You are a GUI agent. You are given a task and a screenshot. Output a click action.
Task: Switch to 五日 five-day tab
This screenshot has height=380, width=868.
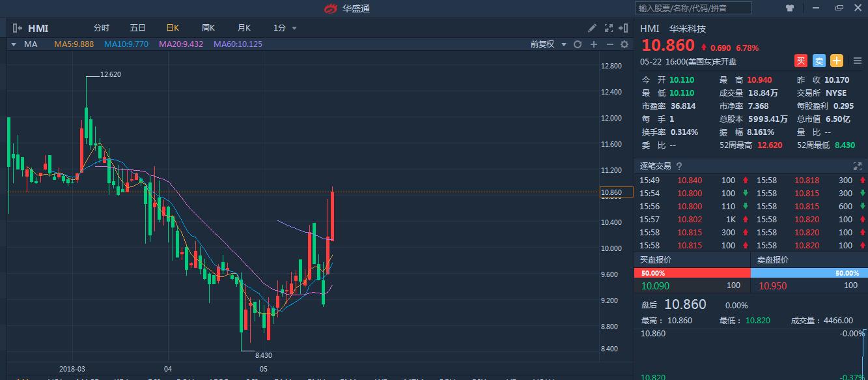click(x=137, y=28)
